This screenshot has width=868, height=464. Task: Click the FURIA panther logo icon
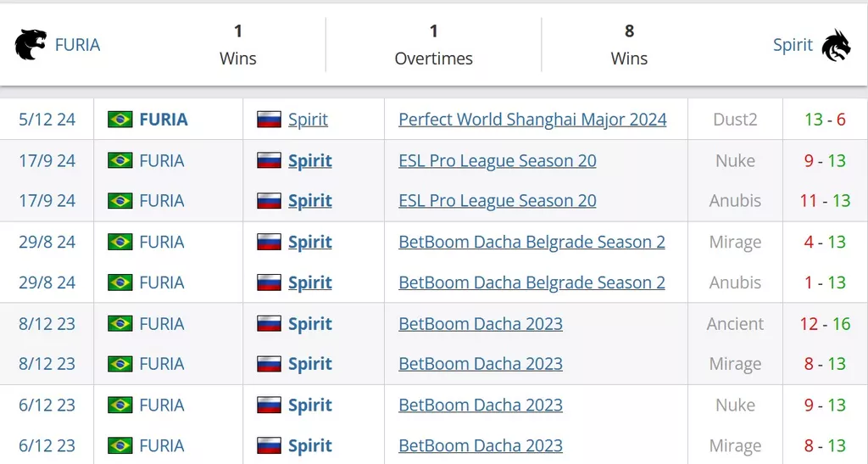[x=31, y=44]
